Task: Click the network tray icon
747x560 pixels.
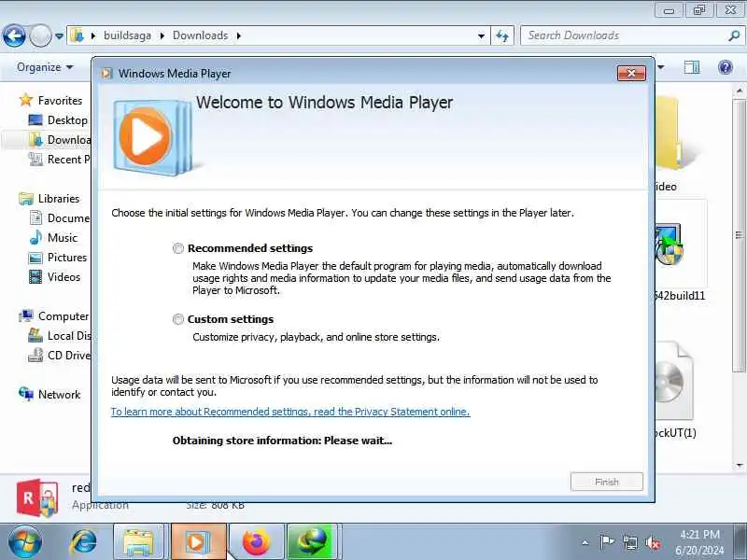Action: pos(630,542)
